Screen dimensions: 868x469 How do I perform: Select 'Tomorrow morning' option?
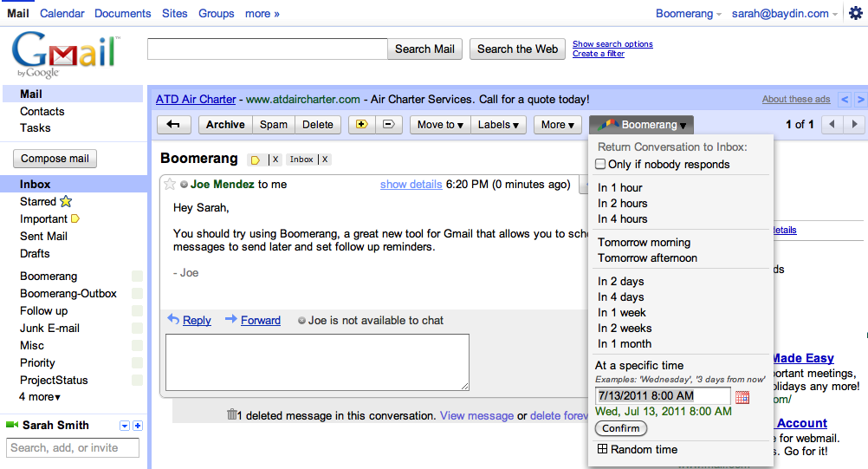644,242
